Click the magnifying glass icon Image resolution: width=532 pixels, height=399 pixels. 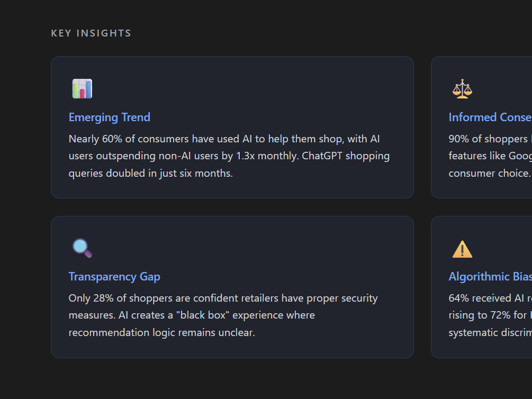pyautogui.click(x=82, y=248)
